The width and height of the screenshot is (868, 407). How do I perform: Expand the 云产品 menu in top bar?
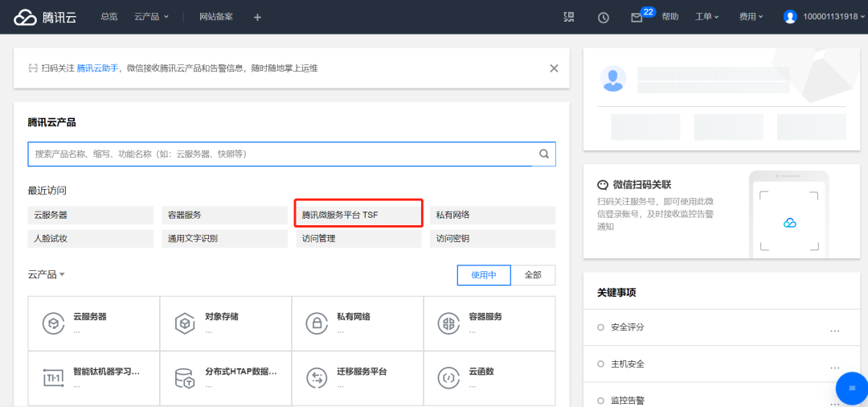(x=151, y=17)
